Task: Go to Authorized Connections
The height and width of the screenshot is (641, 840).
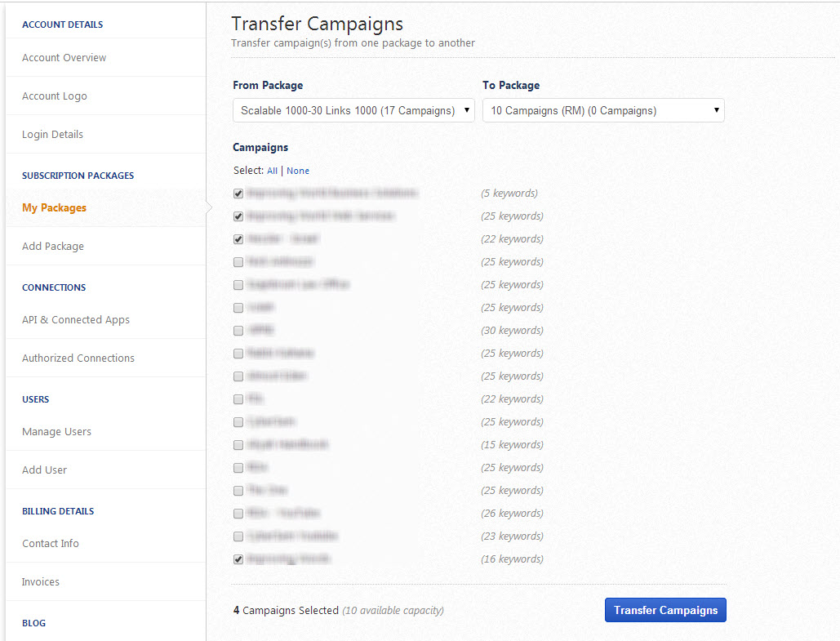Action: pyautogui.click(x=78, y=358)
